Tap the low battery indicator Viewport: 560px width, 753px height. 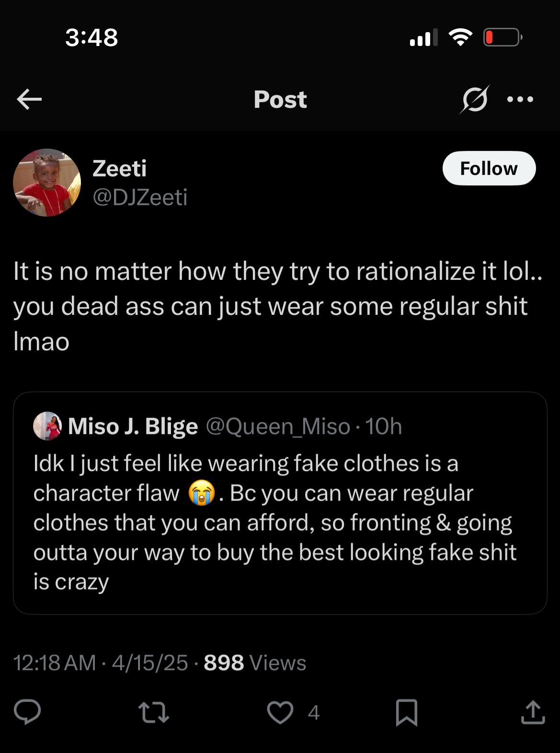point(503,37)
